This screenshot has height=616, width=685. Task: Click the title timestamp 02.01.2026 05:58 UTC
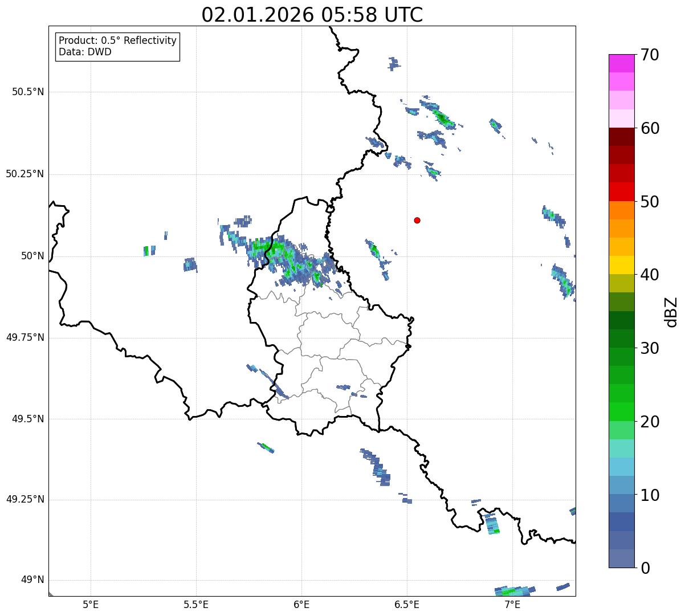coord(312,15)
